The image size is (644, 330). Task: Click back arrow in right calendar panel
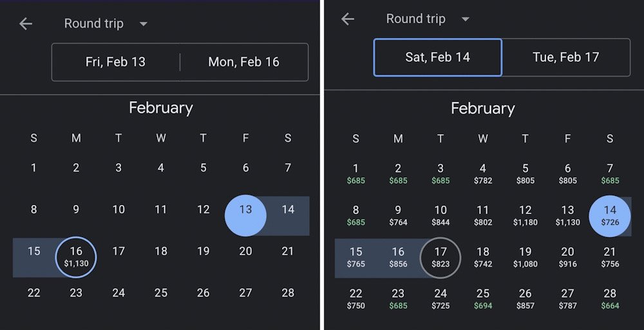pyautogui.click(x=348, y=19)
